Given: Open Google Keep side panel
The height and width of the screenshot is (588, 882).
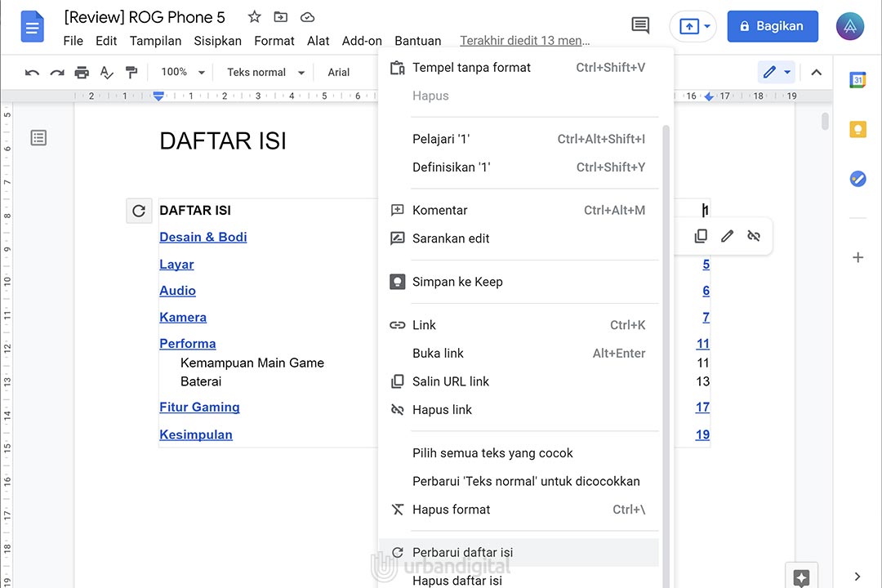Looking at the screenshot, I should click(x=857, y=129).
